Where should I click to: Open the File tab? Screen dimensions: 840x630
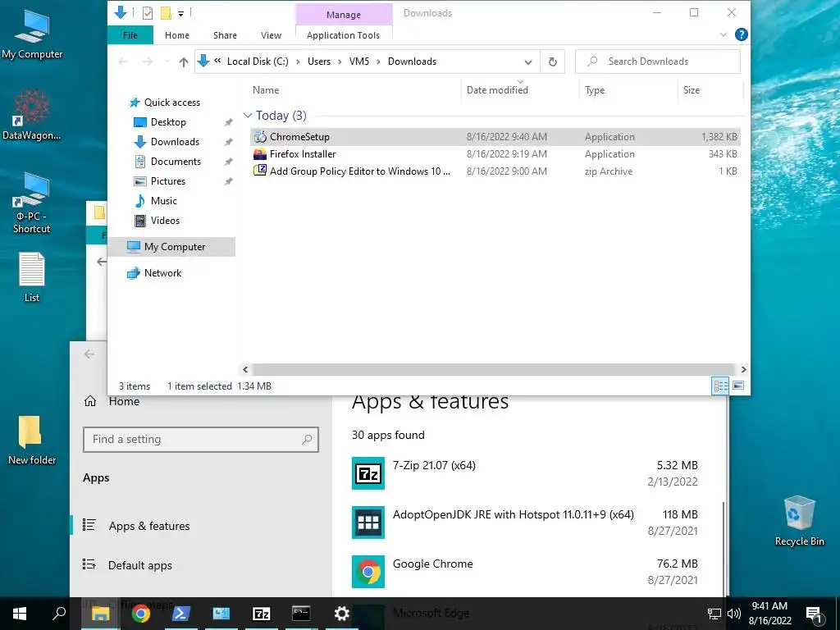[130, 35]
